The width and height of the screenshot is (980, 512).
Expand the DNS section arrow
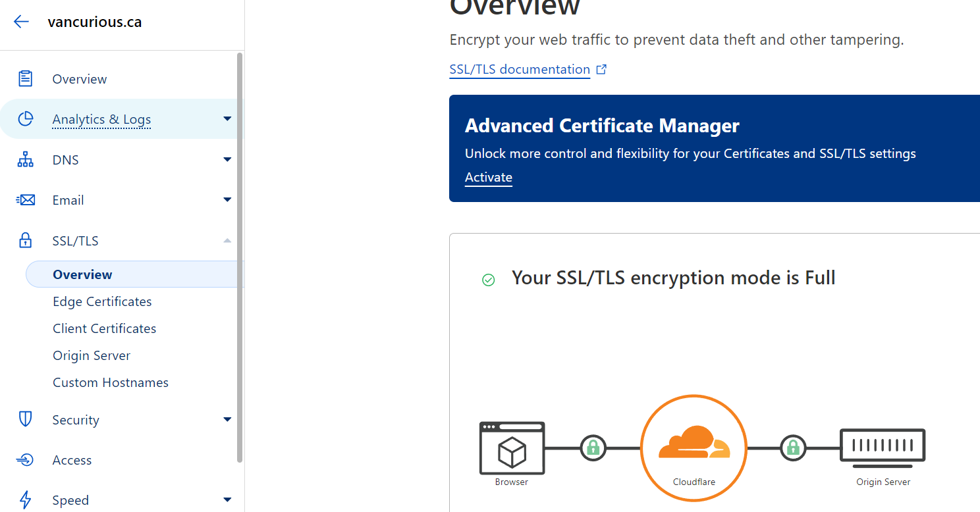(227, 160)
